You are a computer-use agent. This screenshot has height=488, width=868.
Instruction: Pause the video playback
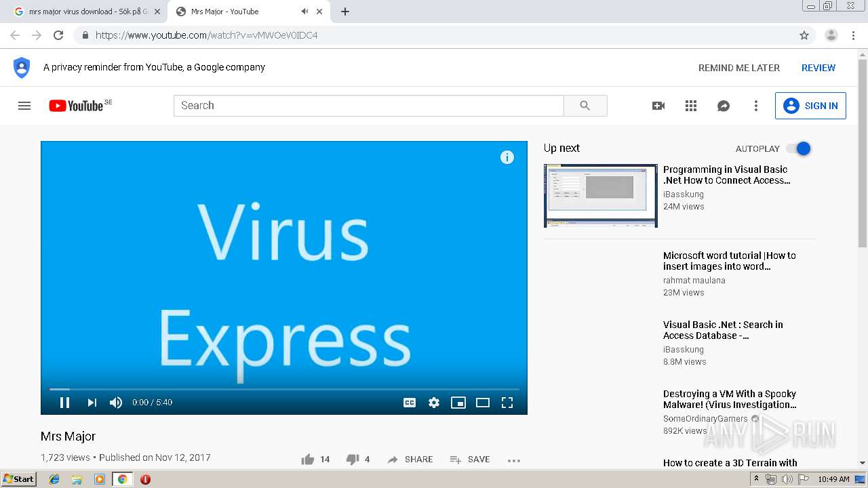64,403
